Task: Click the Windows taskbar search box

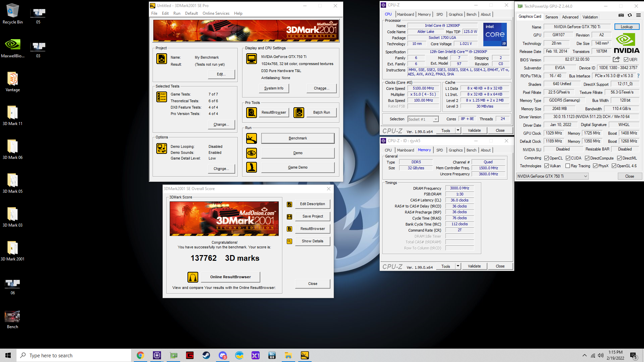Action: tap(74, 355)
